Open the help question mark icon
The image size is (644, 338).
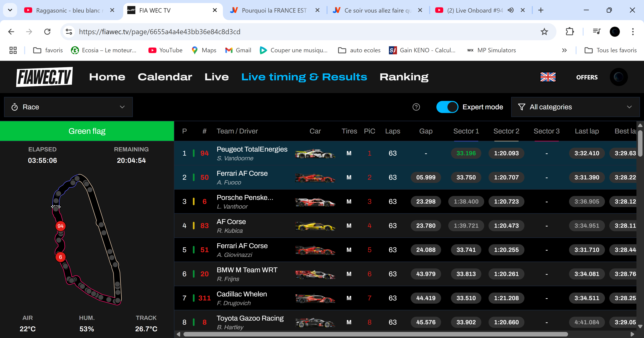pos(416,107)
